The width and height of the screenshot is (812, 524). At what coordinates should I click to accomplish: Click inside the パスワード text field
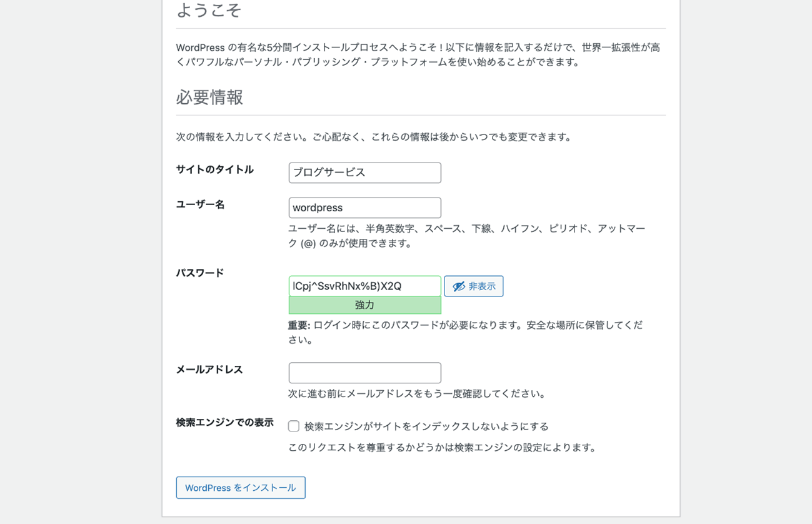click(x=364, y=286)
